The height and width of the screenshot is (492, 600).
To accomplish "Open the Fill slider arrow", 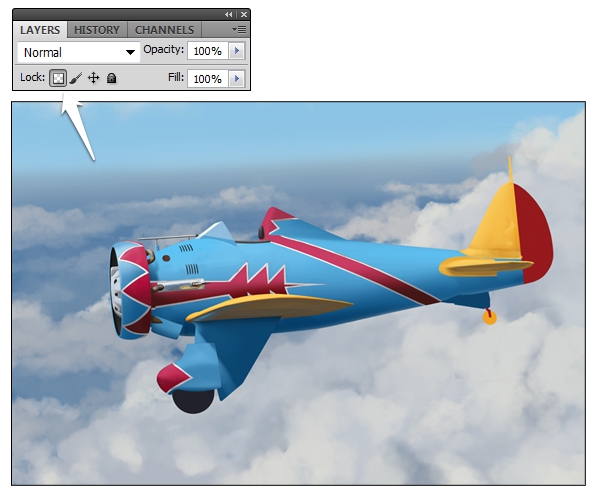I will tap(237, 79).
